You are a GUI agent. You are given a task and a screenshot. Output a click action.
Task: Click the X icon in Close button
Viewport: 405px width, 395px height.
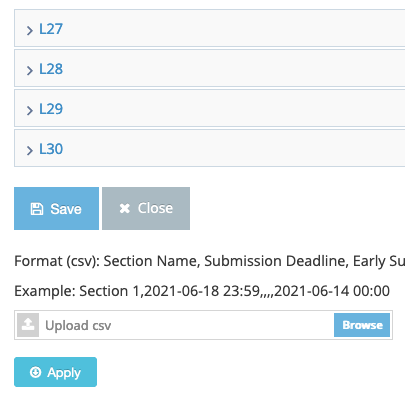125,209
